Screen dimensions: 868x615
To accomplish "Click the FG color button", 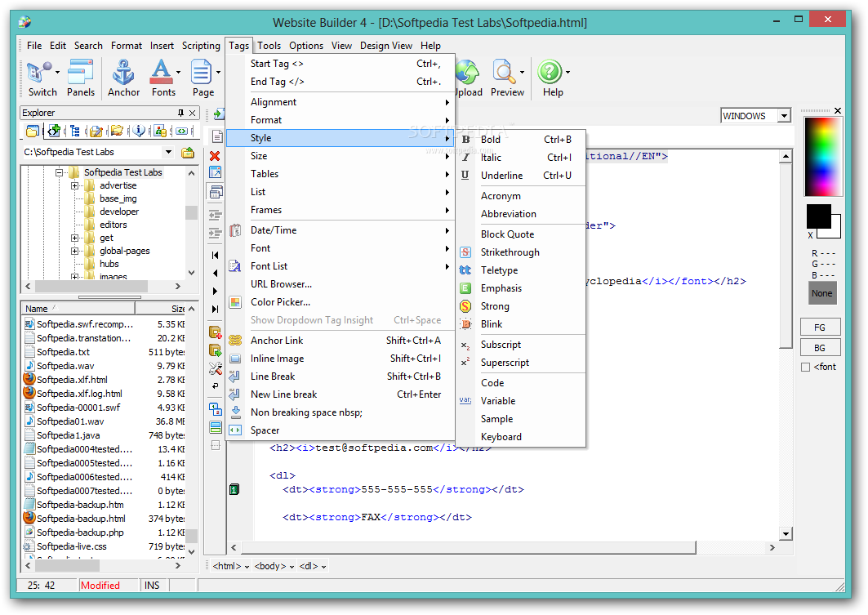I will click(820, 328).
